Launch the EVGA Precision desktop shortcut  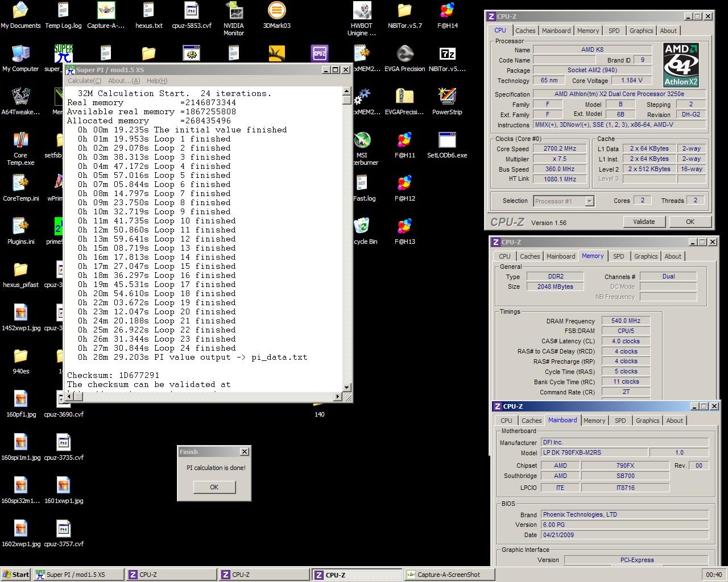click(404, 59)
